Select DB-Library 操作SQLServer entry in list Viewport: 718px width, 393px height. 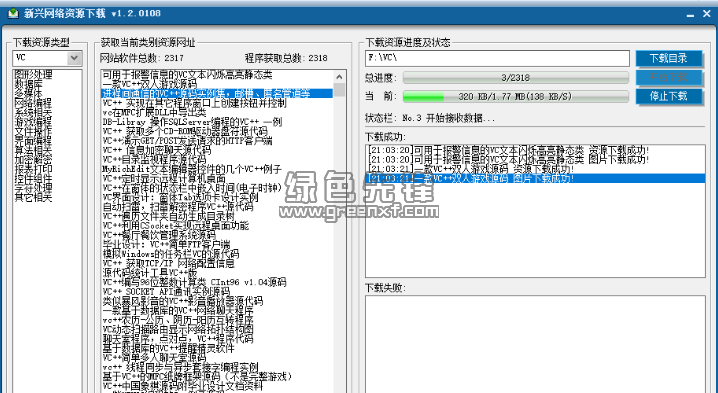pyautogui.click(x=192, y=122)
